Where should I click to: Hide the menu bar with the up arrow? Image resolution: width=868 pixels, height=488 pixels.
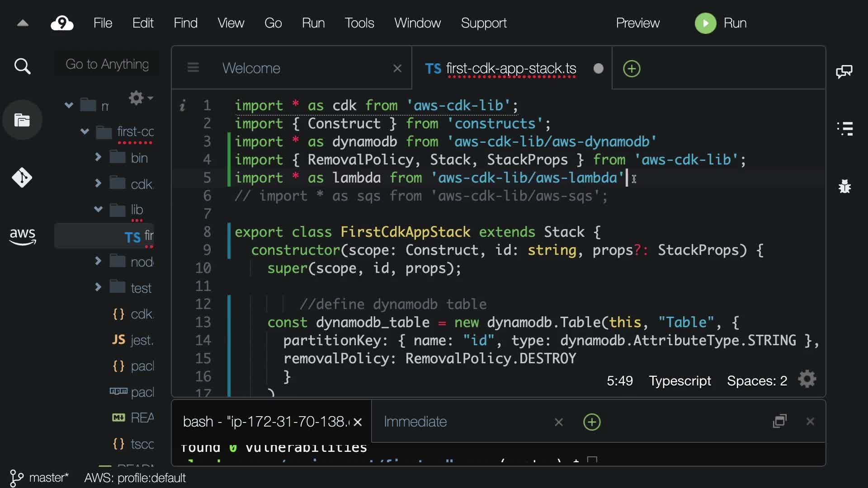(23, 23)
